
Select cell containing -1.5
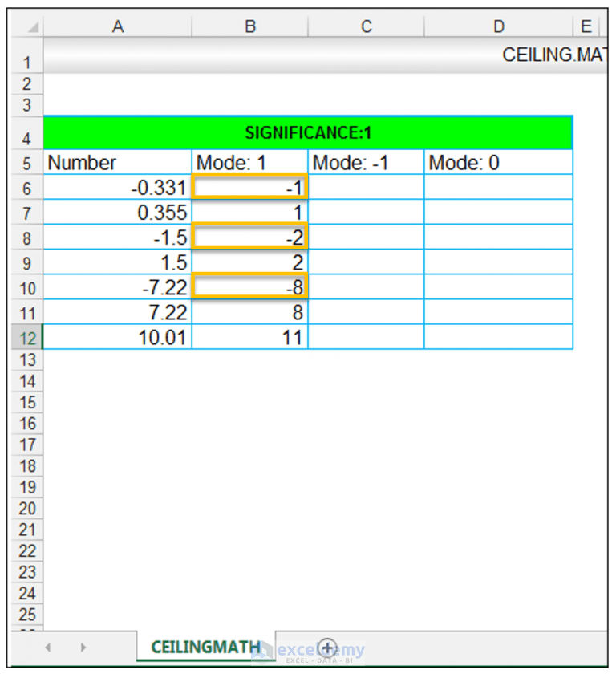pos(118,238)
